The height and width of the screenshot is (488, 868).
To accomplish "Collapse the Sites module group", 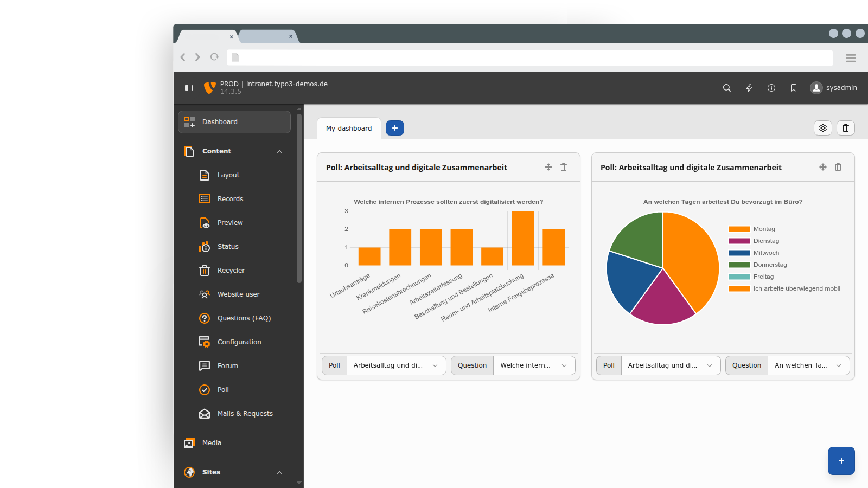I will (x=279, y=472).
